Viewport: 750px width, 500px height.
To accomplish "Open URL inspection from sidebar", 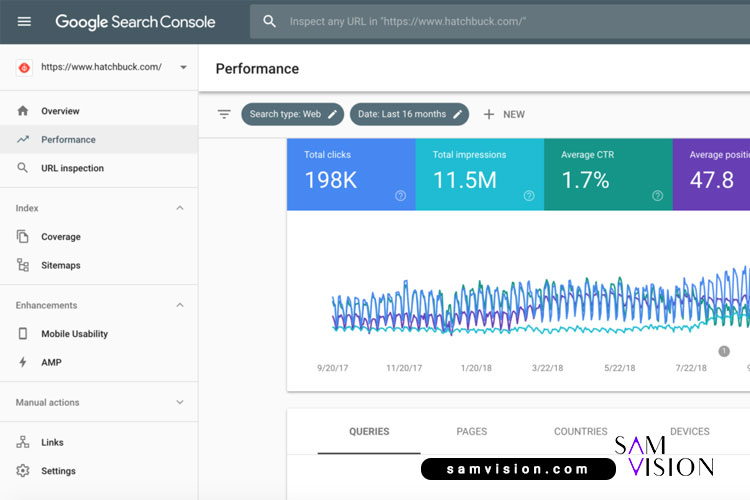I will tap(99, 168).
